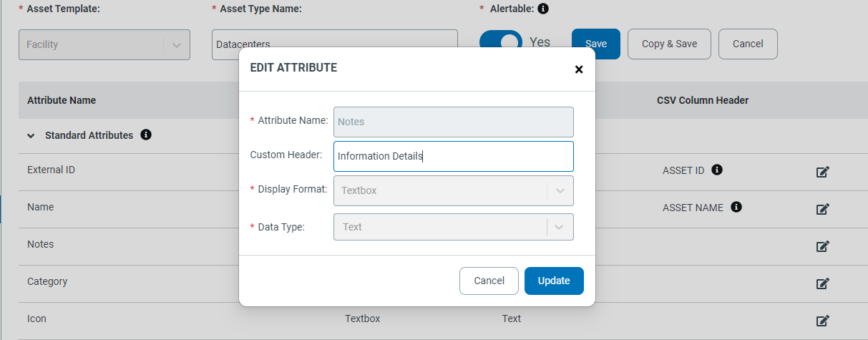Cancel the Edit Attribute dialog
Screen dimensions: 868x340
click(x=489, y=281)
